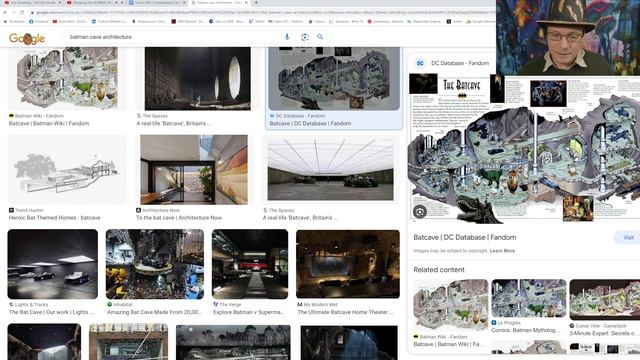Click the Google logo

[27, 38]
